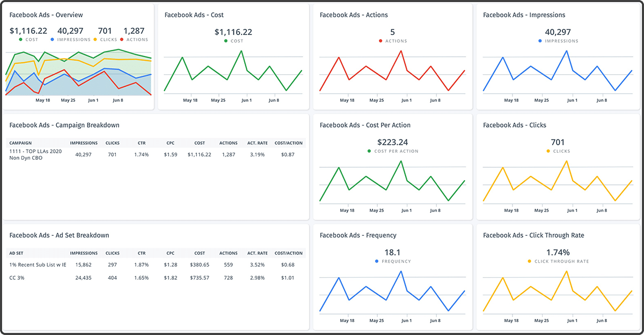Select the CC 3% ad set row
The height and width of the screenshot is (335, 644).
(x=18, y=278)
